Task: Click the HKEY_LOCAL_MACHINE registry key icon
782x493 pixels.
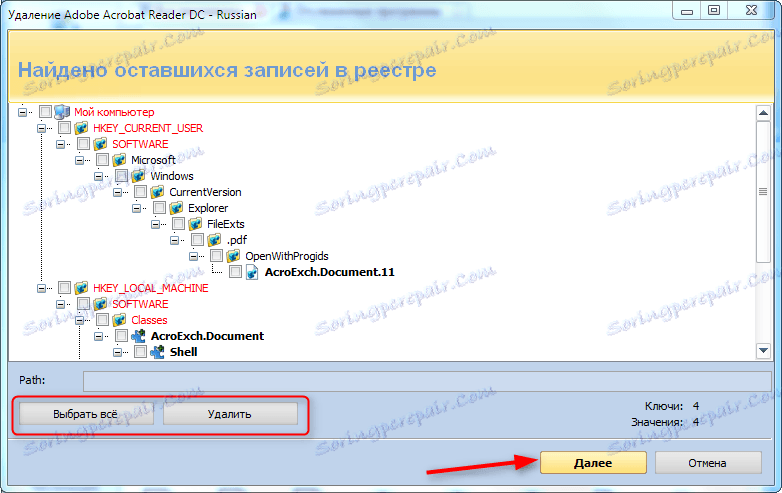Action: (x=81, y=288)
